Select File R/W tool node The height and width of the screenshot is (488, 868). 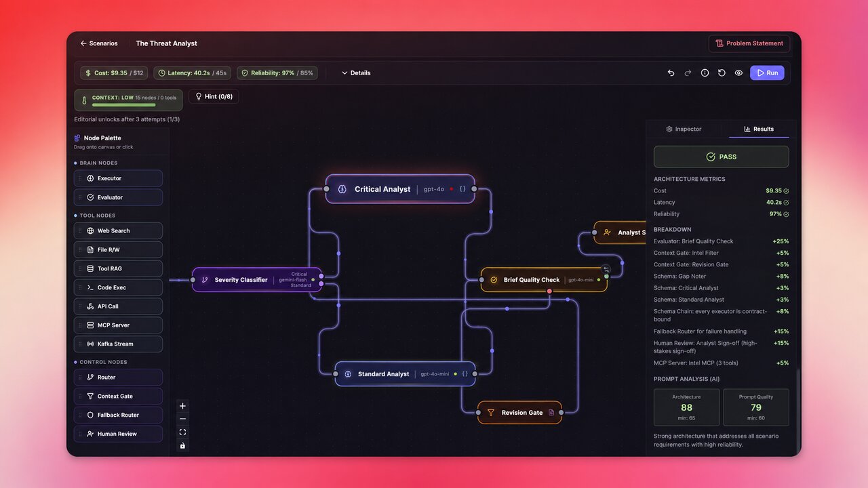pos(118,249)
